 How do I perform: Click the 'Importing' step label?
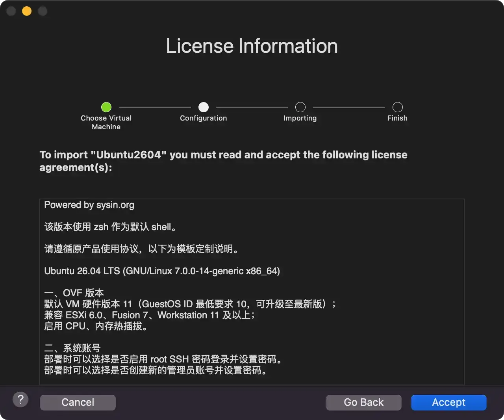[x=300, y=118]
